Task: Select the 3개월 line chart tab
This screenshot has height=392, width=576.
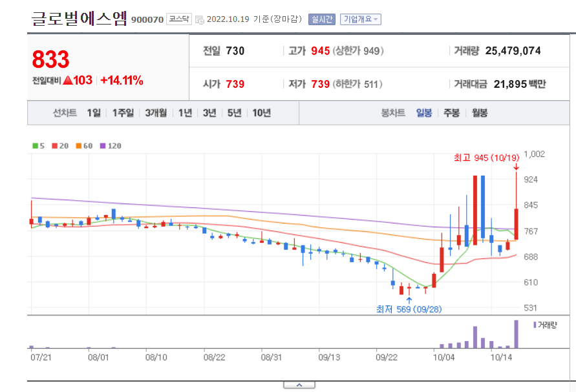Action: coord(156,112)
